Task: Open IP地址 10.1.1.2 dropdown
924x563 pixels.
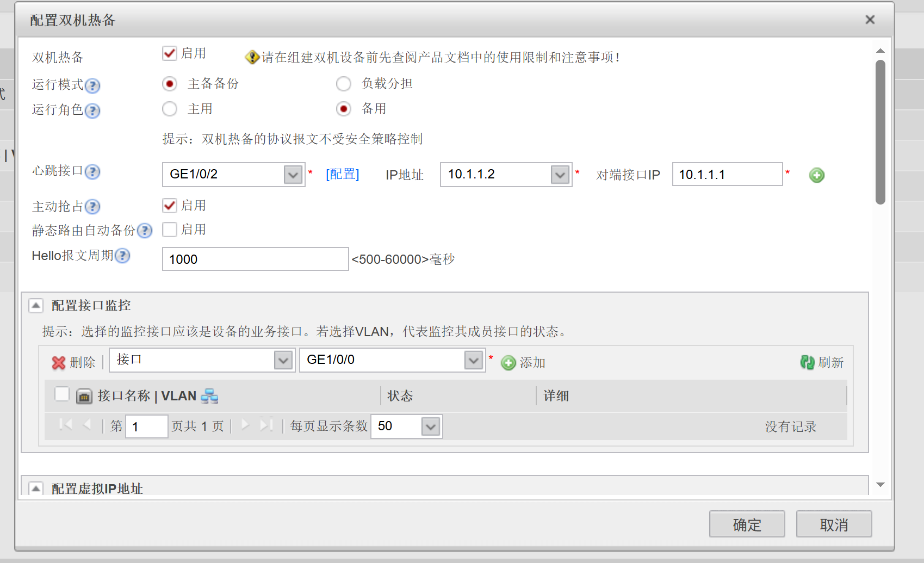Action: 560,175
